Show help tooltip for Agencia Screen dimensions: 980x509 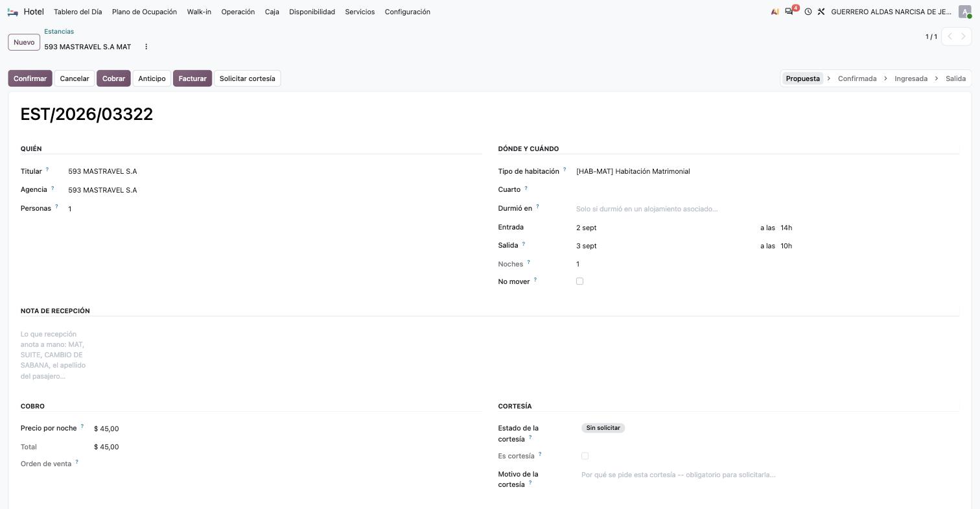tap(52, 188)
